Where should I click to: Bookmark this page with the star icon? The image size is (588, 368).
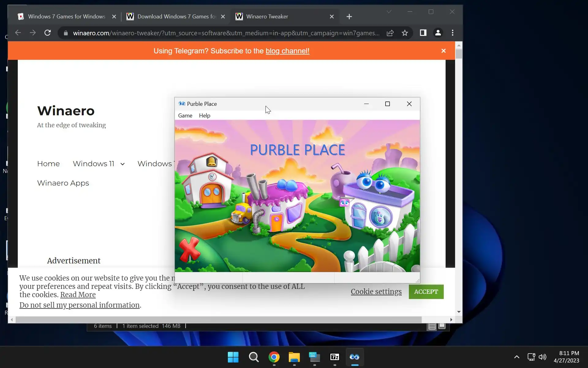405,33
